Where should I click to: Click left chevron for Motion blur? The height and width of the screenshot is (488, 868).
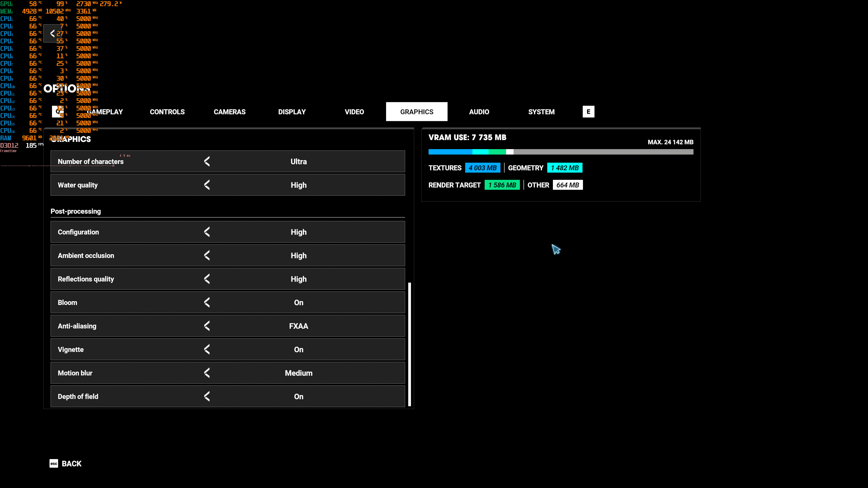207,373
